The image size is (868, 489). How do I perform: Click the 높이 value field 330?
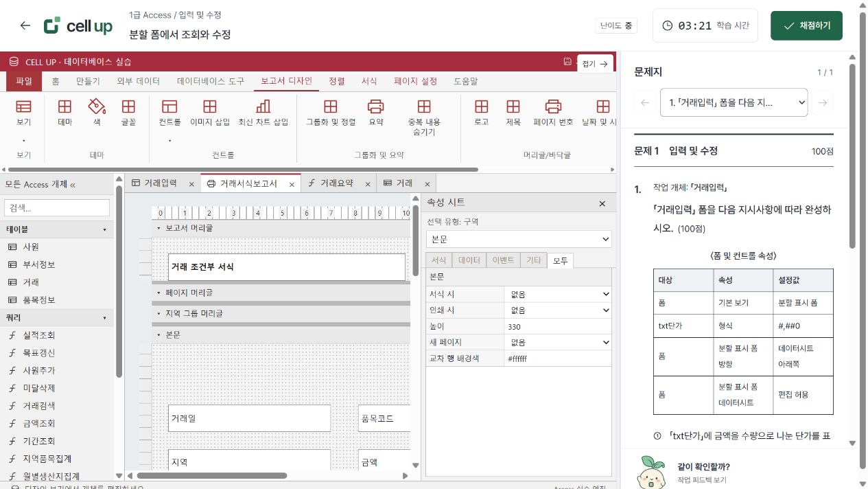[557, 326]
